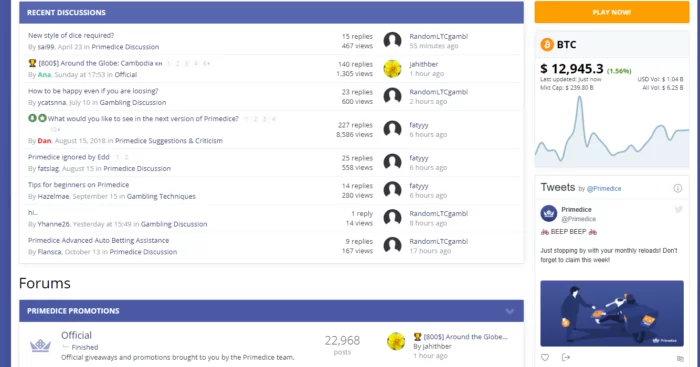
Task: Click Twitter info icon in Tweets widget
Action: pyautogui.click(x=678, y=188)
